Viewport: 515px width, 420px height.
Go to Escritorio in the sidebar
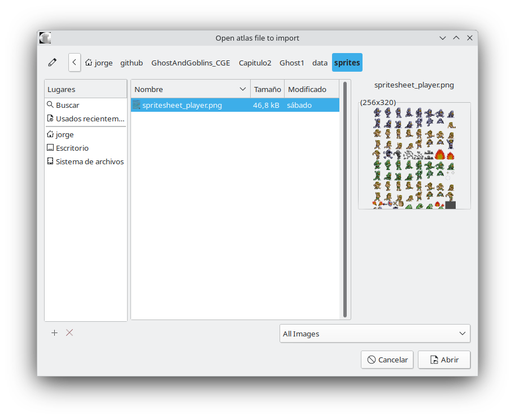[x=72, y=148]
